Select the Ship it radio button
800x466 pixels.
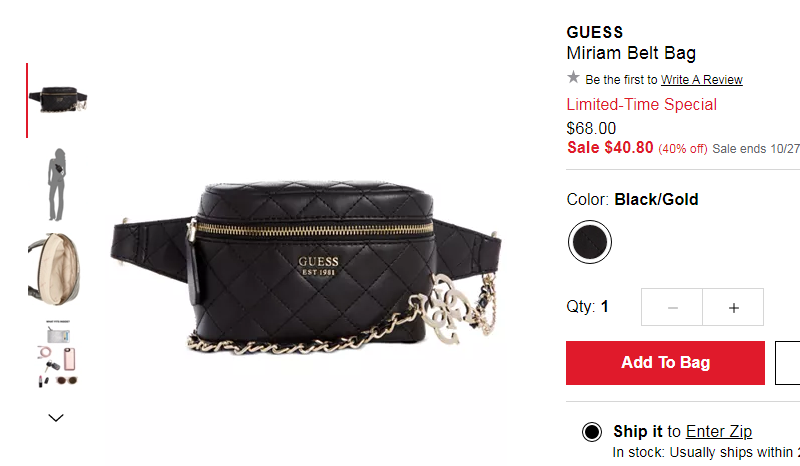(x=592, y=432)
